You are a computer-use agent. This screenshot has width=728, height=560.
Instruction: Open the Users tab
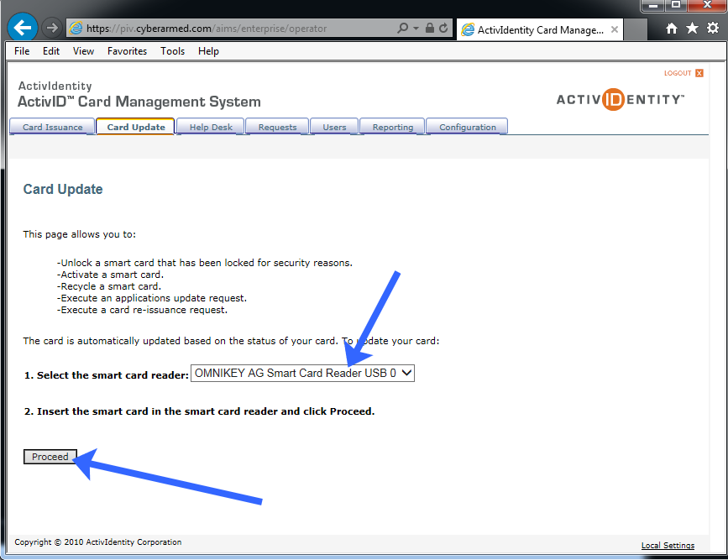click(334, 127)
